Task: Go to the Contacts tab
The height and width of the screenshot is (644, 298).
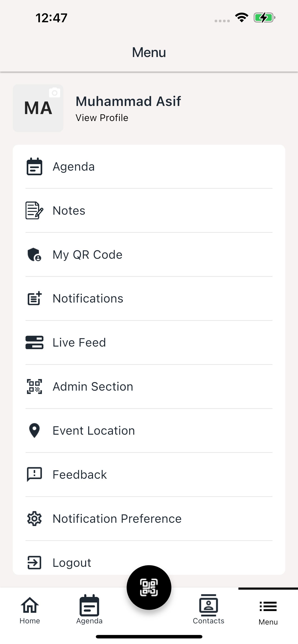Action: (x=208, y=610)
